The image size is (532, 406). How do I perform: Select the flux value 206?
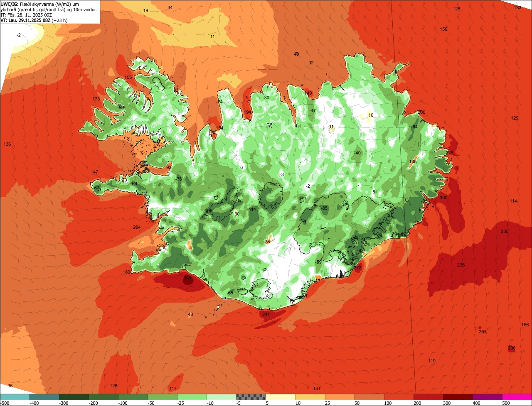(512, 348)
